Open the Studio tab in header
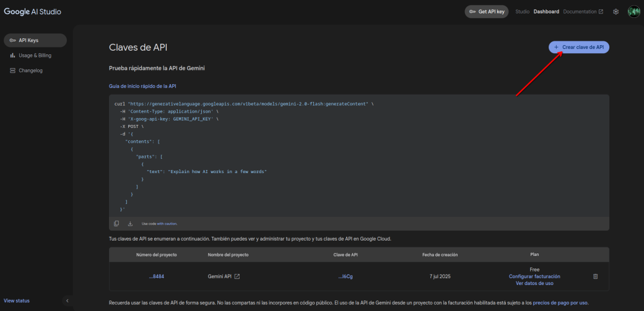This screenshot has width=644, height=311. [522, 12]
